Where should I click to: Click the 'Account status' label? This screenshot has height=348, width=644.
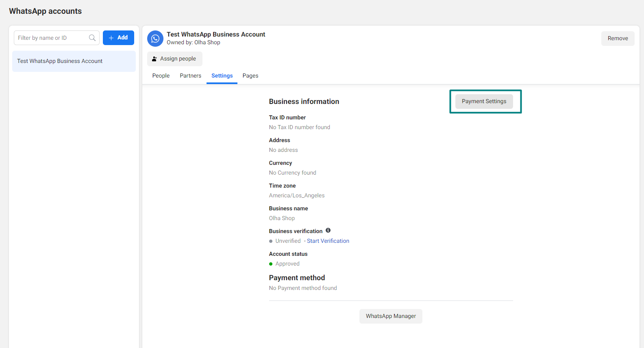point(288,254)
